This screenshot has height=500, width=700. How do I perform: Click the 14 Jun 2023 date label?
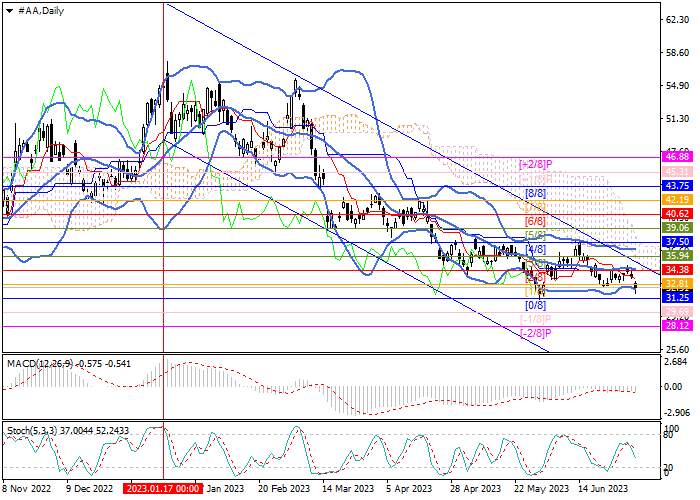click(603, 488)
